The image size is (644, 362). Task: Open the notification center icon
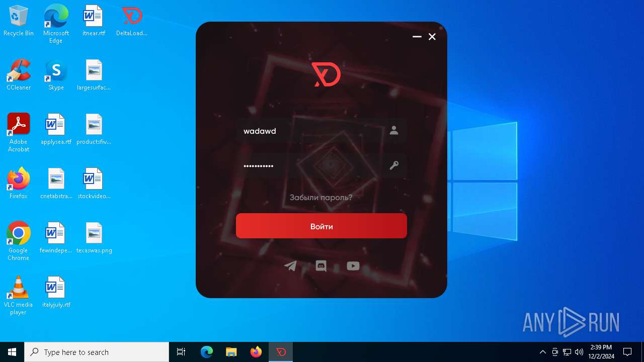pos(627,352)
